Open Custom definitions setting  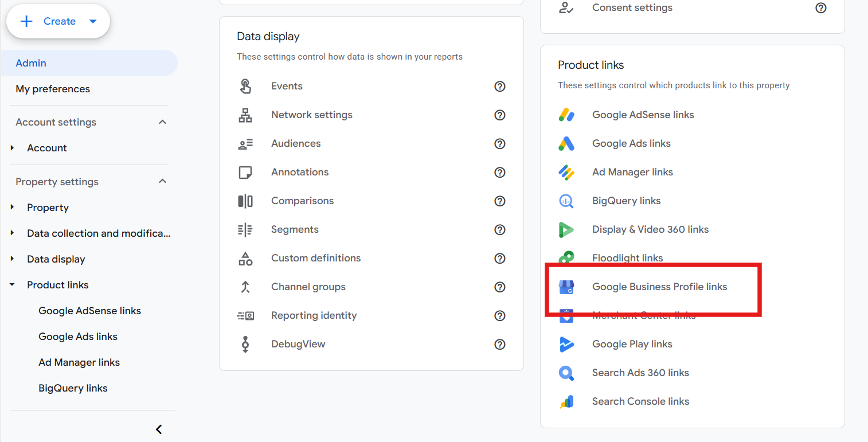pyautogui.click(x=316, y=258)
